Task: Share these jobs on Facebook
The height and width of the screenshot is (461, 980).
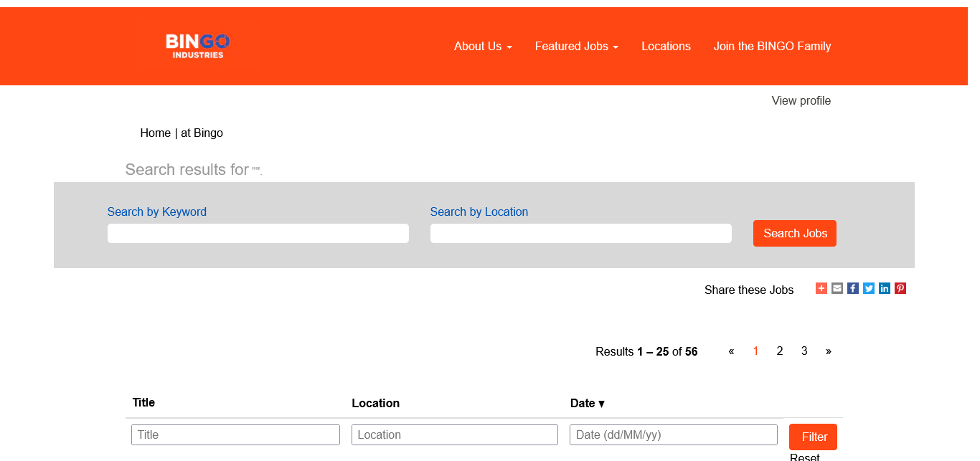Action: coord(853,288)
